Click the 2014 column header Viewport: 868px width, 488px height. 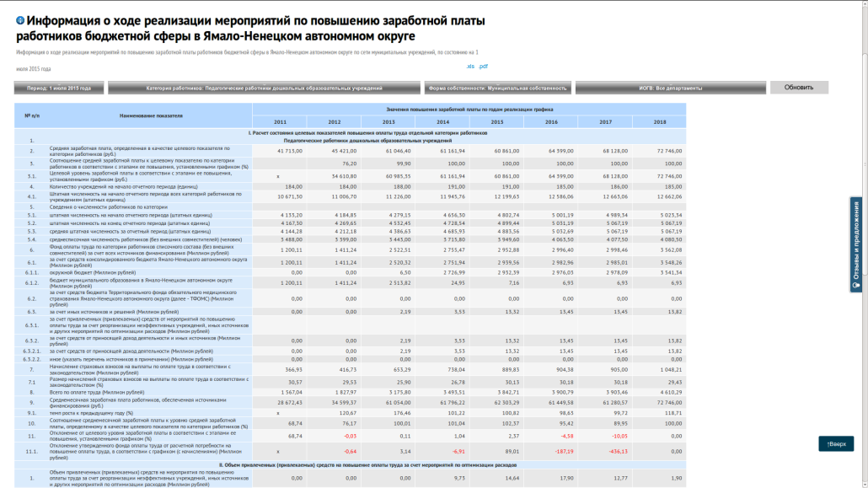(x=443, y=122)
